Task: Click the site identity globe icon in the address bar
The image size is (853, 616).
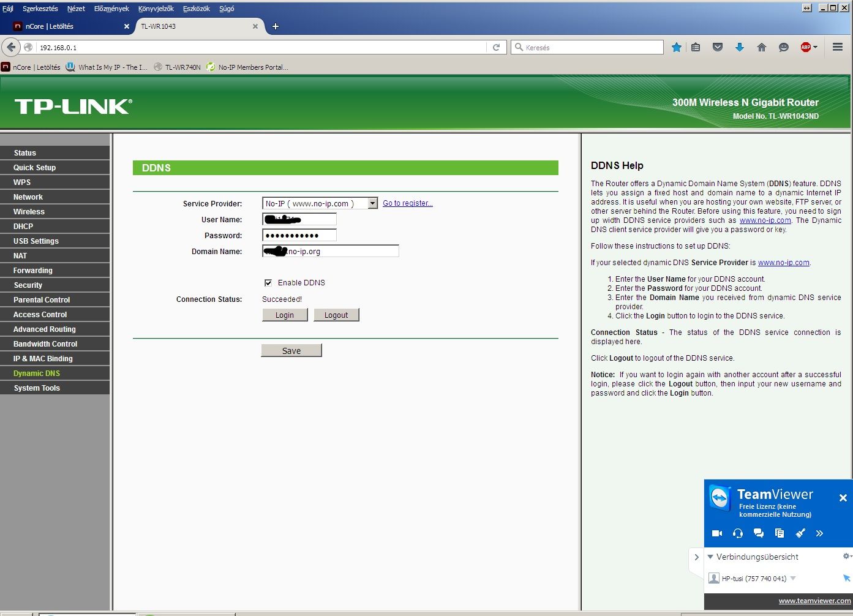Action: click(28, 47)
